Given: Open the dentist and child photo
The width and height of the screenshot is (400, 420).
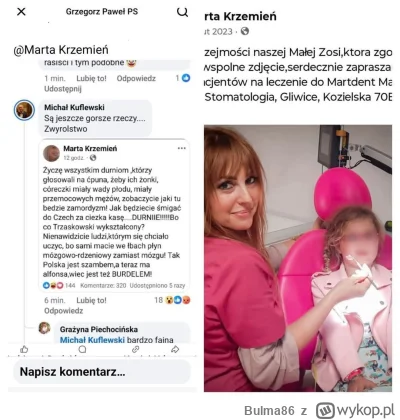Looking at the screenshot, I should (298, 258).
